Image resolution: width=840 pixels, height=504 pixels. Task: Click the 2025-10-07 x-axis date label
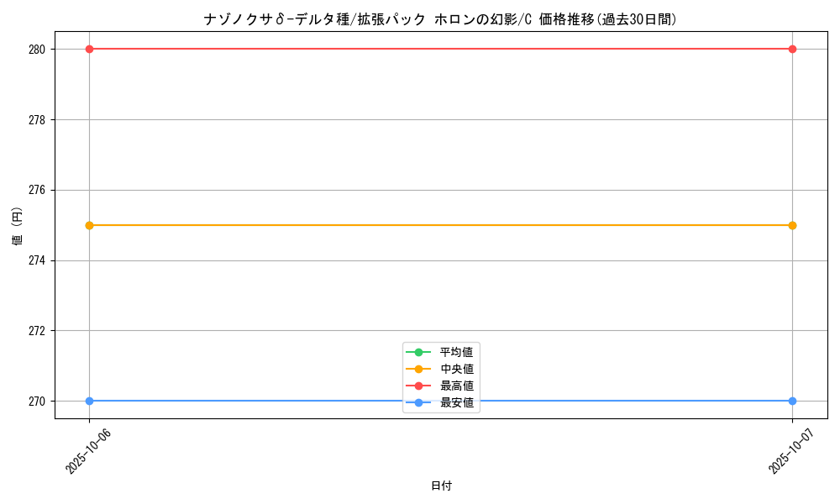pyautogui.click(x=790, y=450)
